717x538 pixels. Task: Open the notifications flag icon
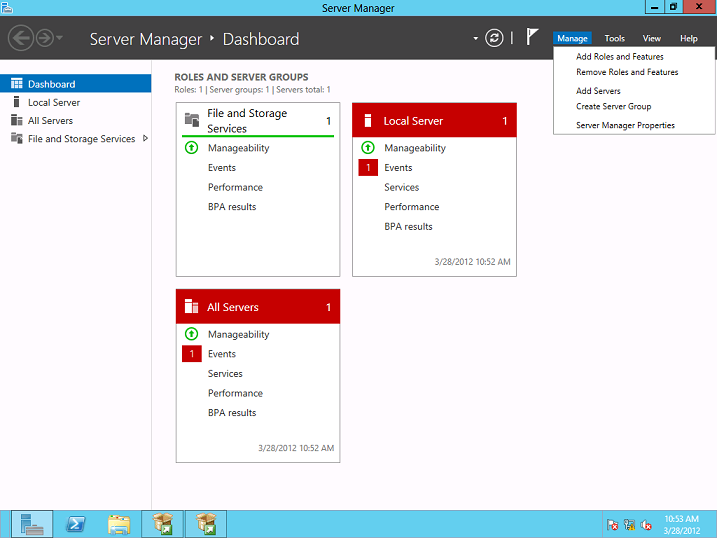(531, 37)
